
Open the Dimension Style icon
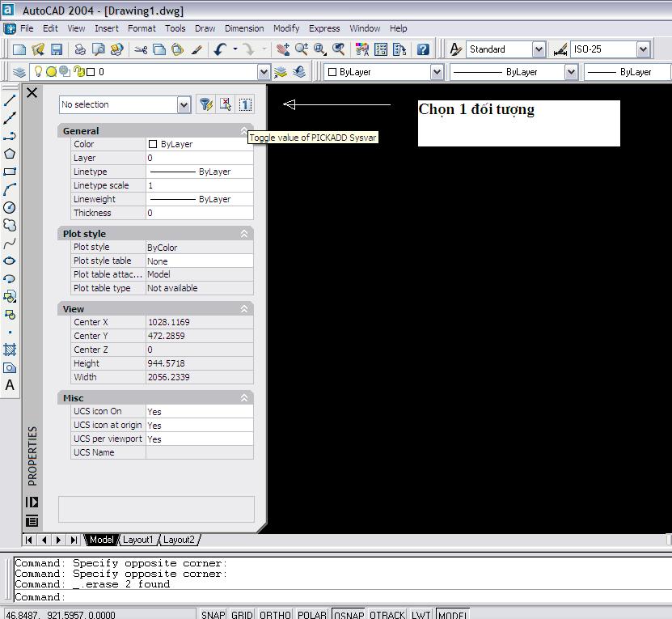point(560,49)
